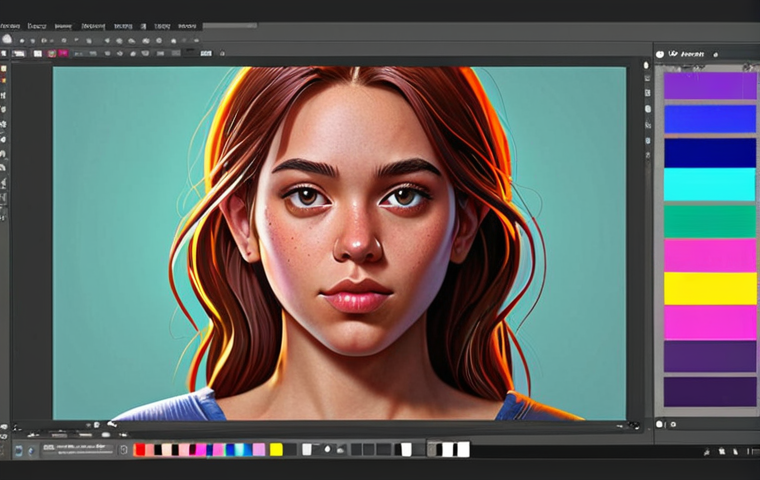The width and height of the screenshot is (760, 480).
Task: Click the magenta square icon in options bar
Action: pyautogui.click(x=63, y=53)
